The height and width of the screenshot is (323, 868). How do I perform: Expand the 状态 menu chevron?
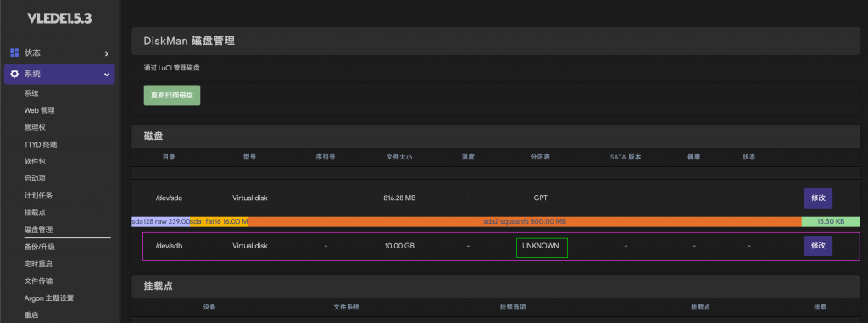coord(107,53)
